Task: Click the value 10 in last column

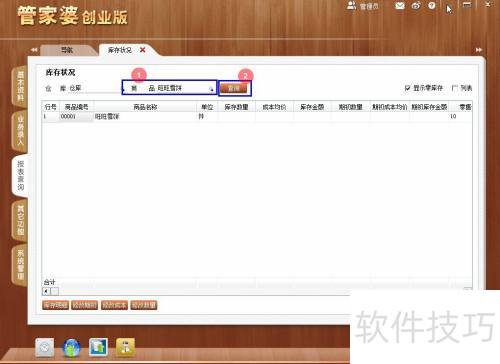Action: click(453, 116)
